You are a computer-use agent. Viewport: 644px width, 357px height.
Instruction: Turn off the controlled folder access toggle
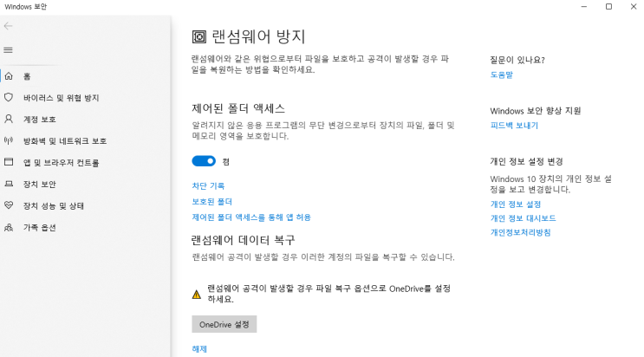[204, 161]
